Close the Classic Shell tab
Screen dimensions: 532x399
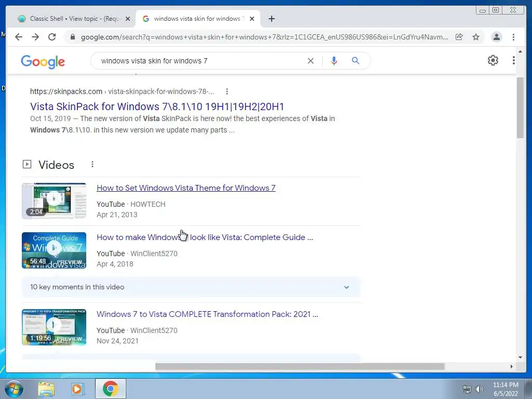coord(128,19)
